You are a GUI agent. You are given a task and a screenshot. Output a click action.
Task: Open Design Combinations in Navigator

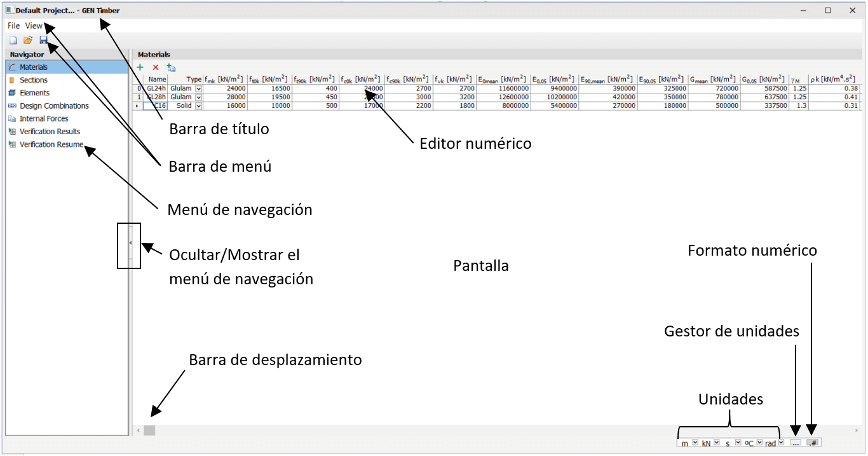coord(54,106)
